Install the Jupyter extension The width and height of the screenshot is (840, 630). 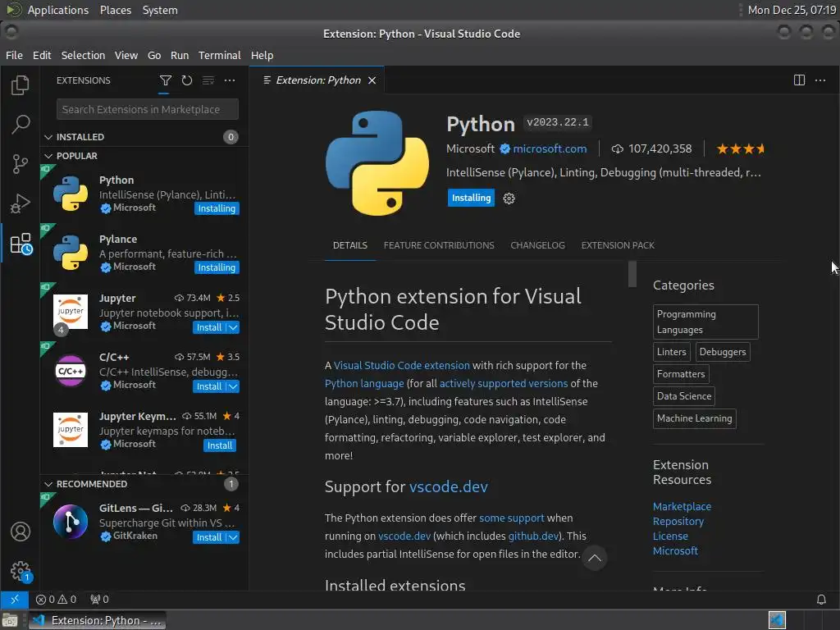[x=209, y=327]
